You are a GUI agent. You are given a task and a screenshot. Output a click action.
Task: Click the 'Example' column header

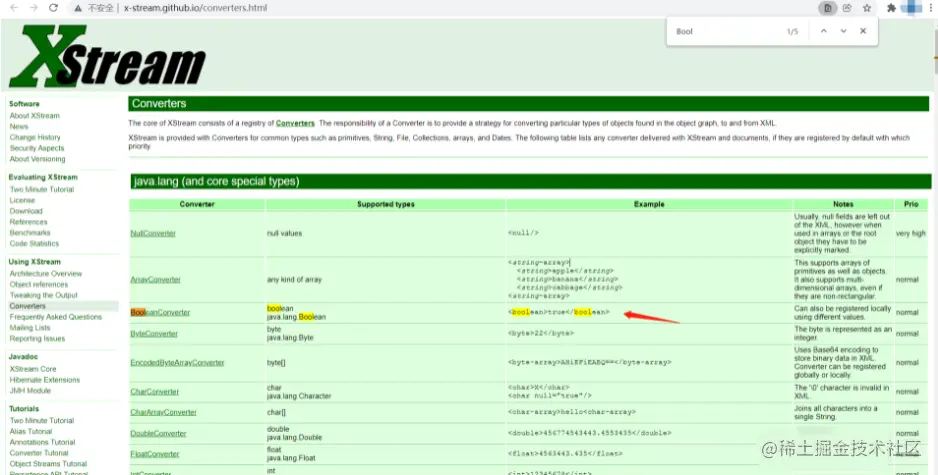[x=649, y=204]
